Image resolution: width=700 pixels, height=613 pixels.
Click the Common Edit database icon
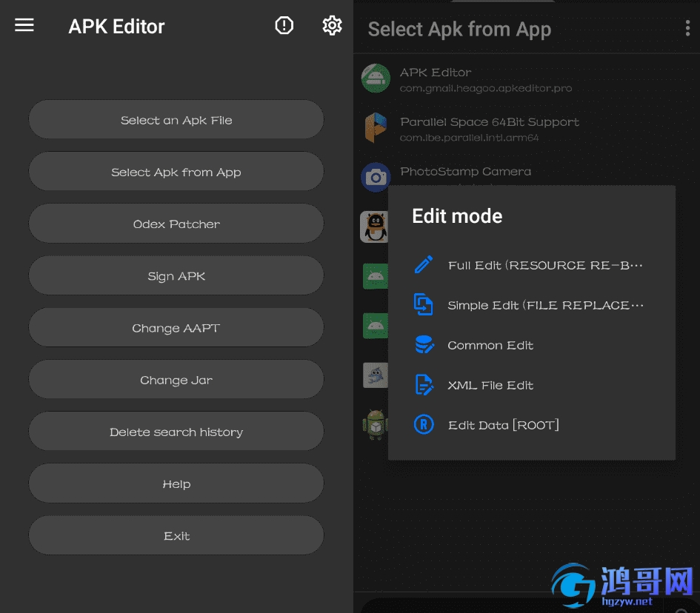point(423,345)
